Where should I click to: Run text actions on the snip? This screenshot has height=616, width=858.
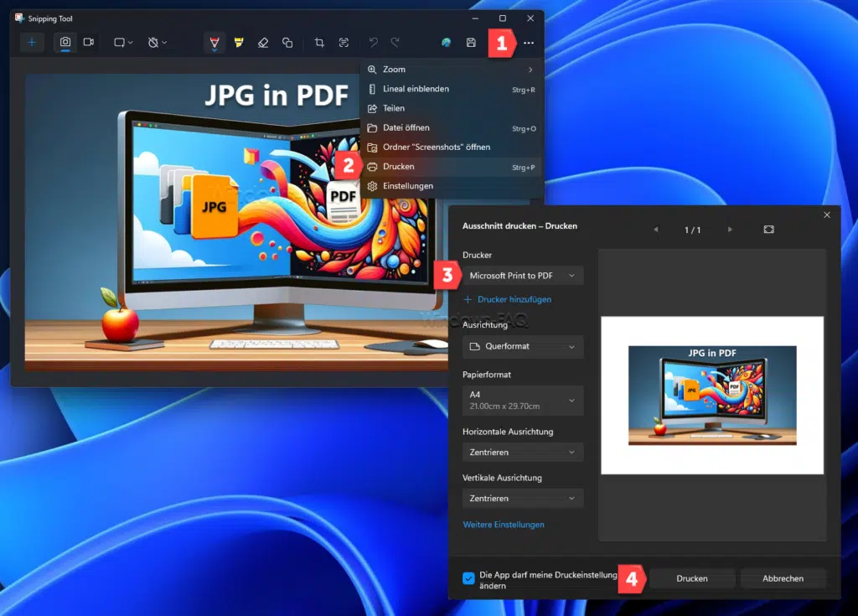(x=344, y=42)
